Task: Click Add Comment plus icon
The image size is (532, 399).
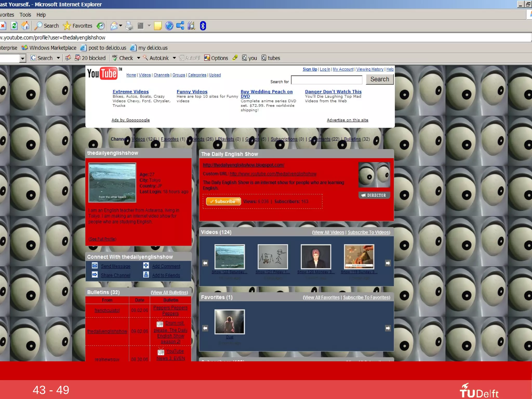Action: (x=146, y=265)
